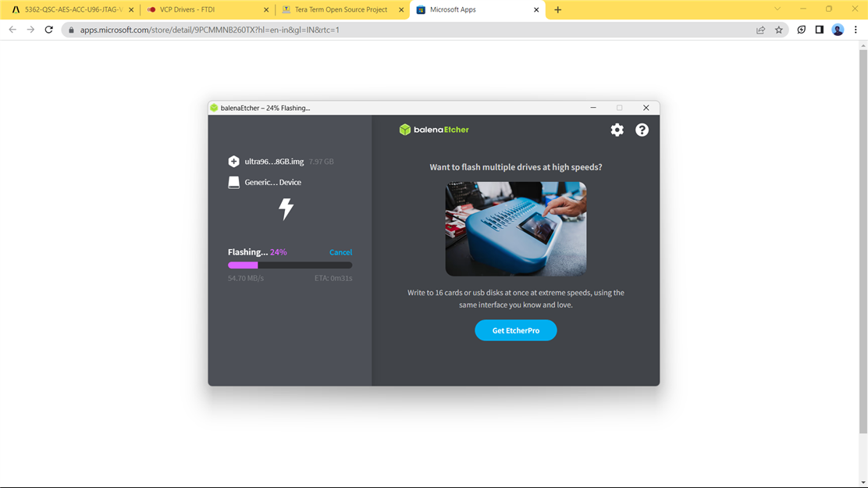868x488 pixels.
Task: Close the 5362-QSC-AES-ACC tab
Action: (131, 10)
